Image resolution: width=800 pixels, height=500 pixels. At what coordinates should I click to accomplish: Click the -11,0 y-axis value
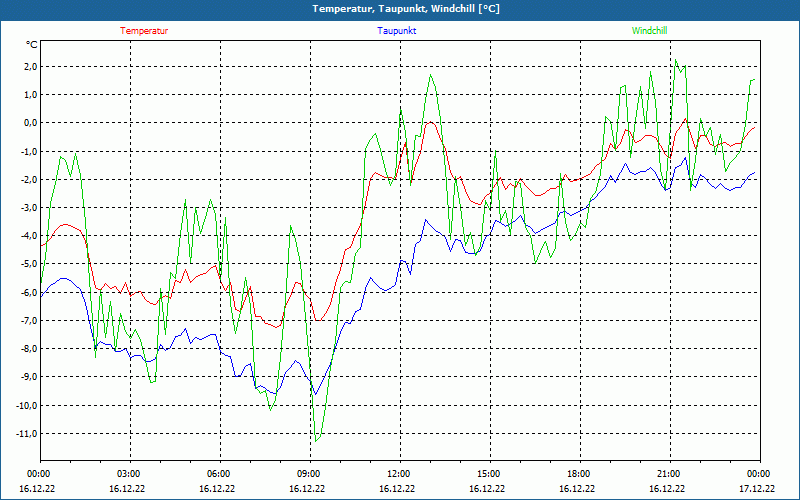click(27, 434)
